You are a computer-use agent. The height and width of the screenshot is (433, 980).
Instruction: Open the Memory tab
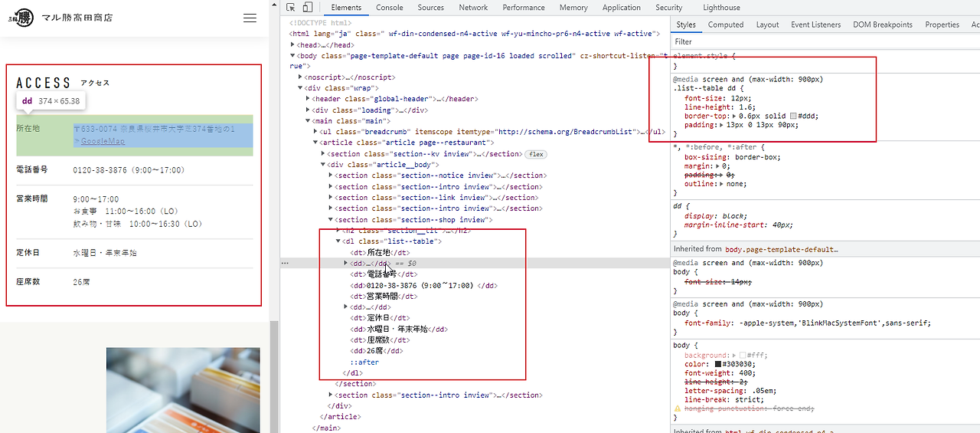point(573,8)
